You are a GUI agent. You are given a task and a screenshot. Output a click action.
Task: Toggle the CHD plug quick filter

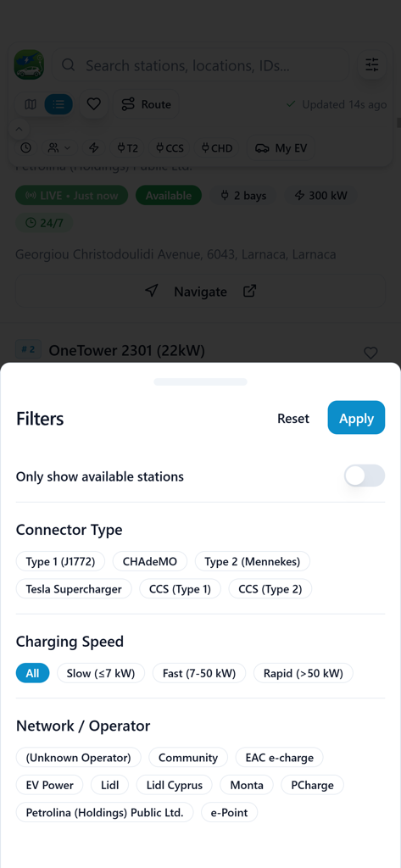217,147
